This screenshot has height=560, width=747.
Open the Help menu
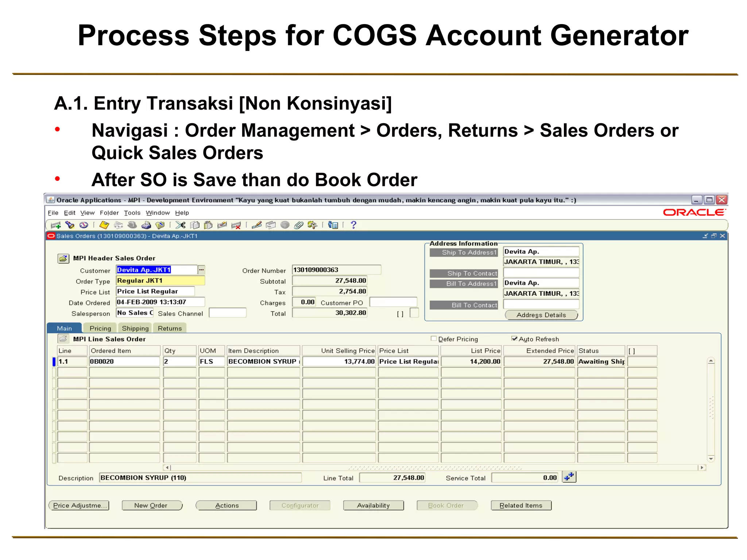[x=182, y=213]
